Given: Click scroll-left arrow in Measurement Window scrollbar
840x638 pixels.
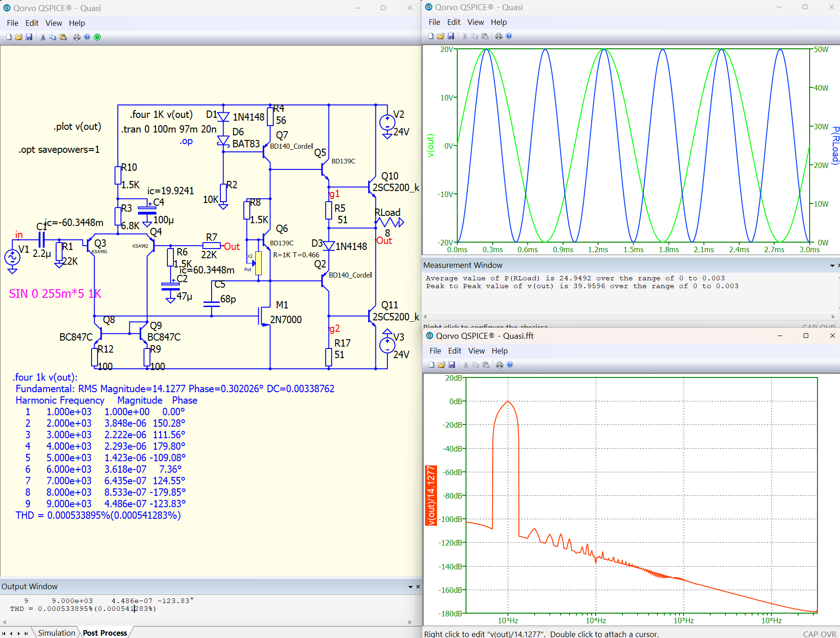Looking at the screenshot, I should point(425,317).
